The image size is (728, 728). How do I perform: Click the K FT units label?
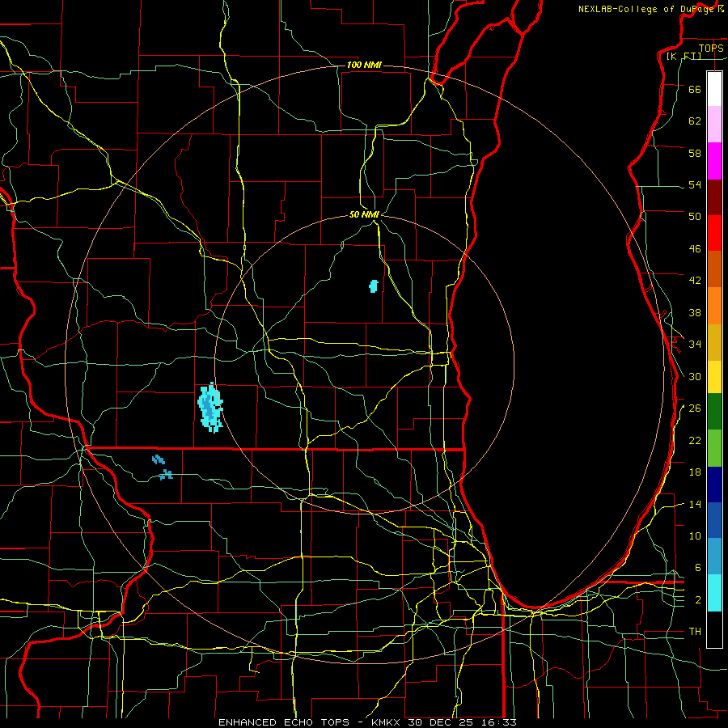coord(684,56)
